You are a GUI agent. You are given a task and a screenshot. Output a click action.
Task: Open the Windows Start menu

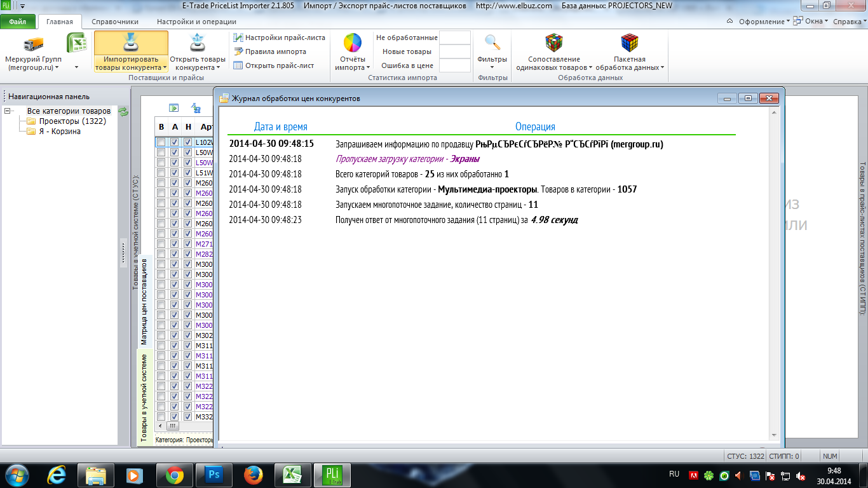tap(17, 475)
